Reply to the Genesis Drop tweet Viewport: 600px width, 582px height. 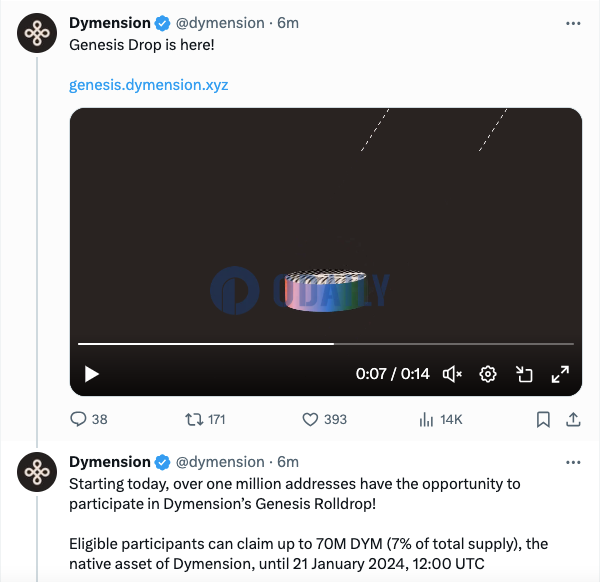(88, 419)
